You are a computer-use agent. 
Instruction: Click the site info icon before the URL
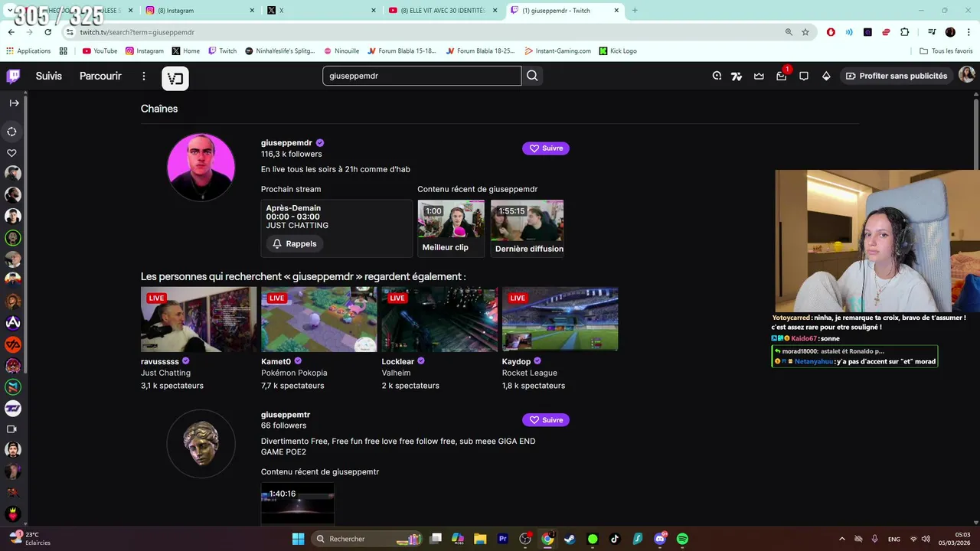pos(70,32)
